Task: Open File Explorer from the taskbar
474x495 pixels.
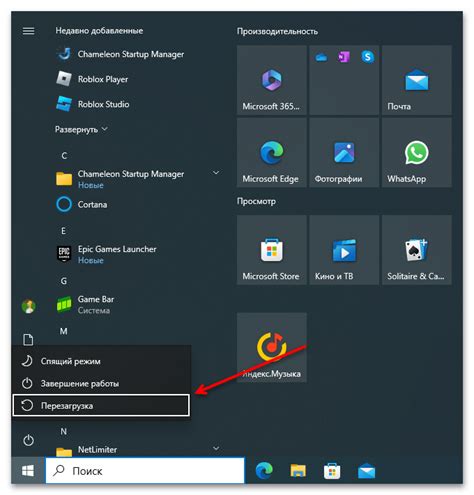Action: [298, 471]
